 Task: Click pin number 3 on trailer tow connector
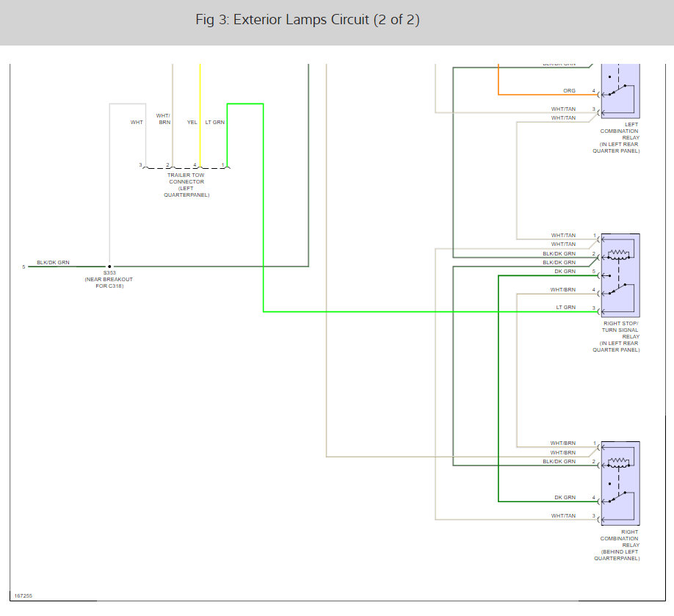(140, 165)
